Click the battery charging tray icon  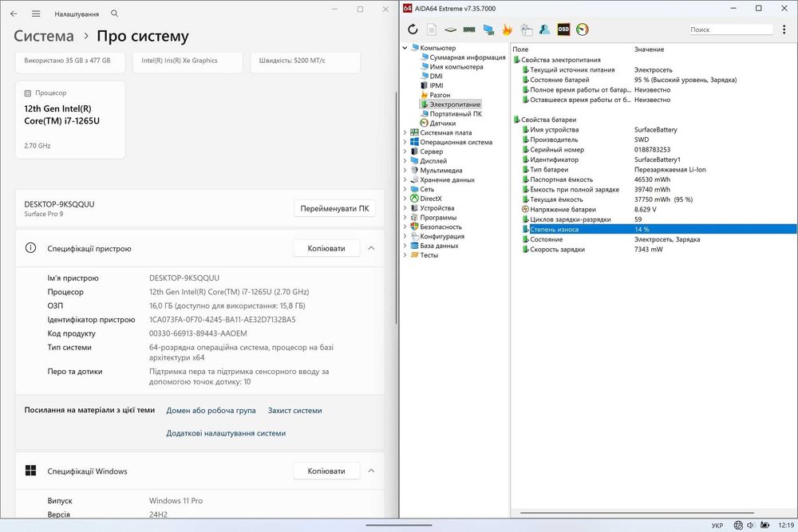pyautogui.click(x=764, y=525)
